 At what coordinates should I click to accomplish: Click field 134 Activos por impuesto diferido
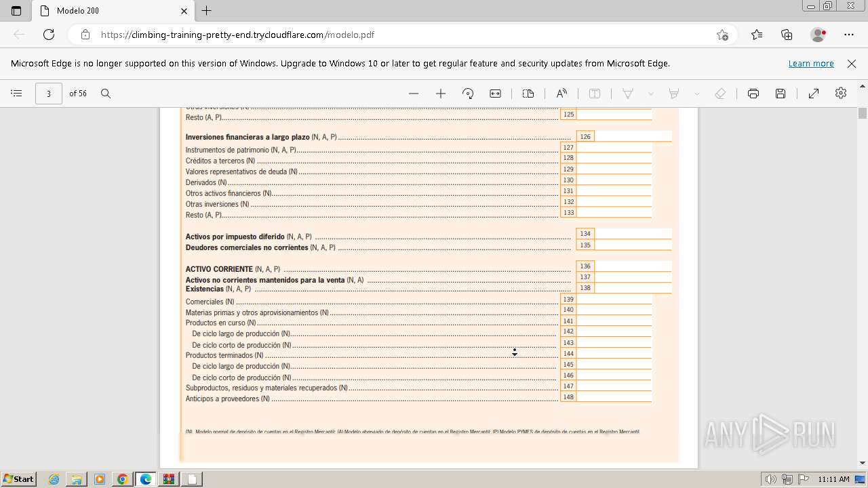(x=633, y=233)
